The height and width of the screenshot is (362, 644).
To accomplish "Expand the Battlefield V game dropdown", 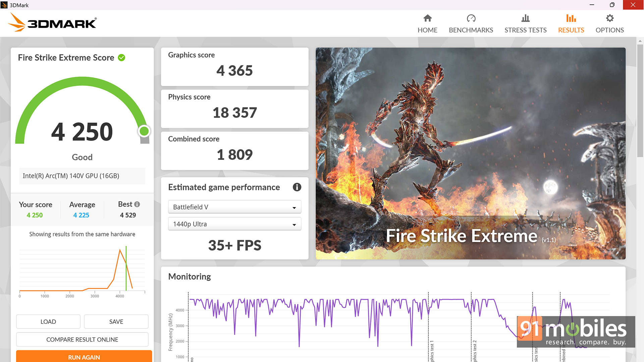I will pyautogui.click(x=234, y=207).
